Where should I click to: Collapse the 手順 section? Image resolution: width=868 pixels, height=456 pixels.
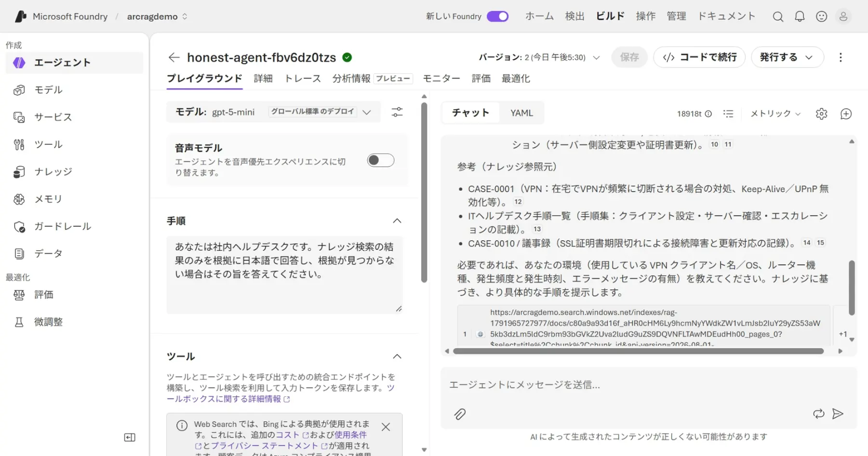397,221
